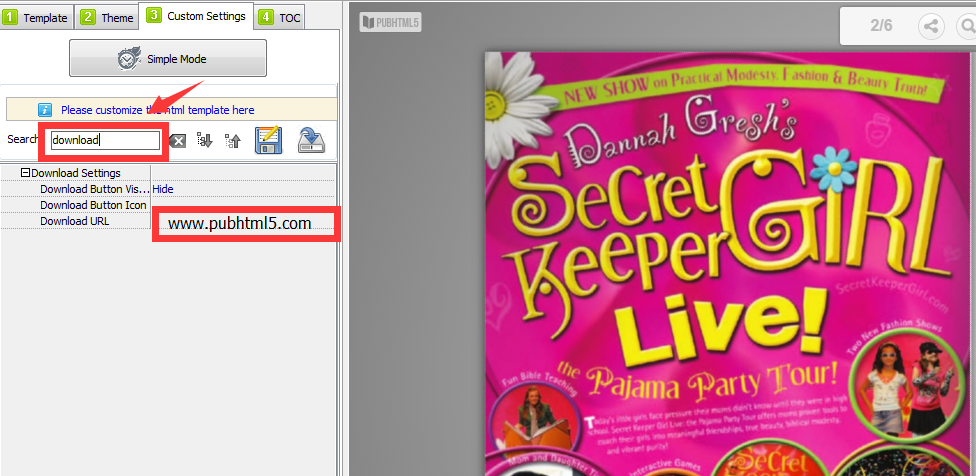Screen dimensions: 976x476
Task: Select the Custom Settings tab
Action: coord(196,16)
